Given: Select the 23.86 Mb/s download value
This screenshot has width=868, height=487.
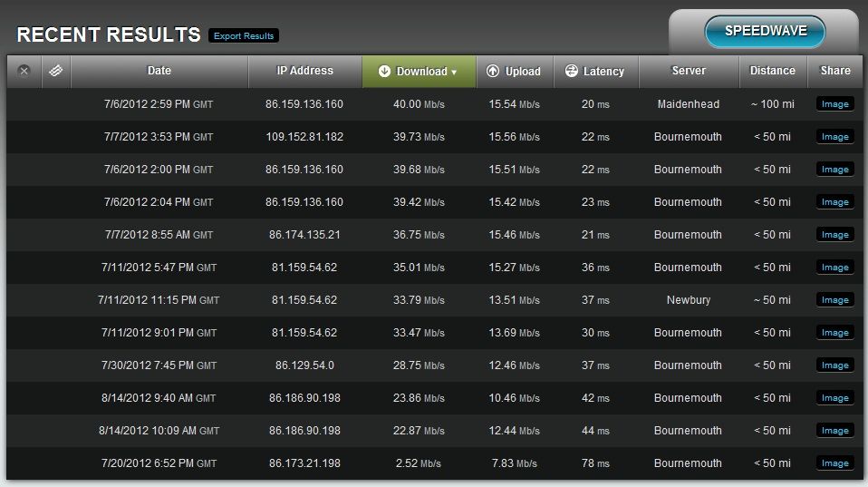Looking at the screenshot, I should pos(420,398).
